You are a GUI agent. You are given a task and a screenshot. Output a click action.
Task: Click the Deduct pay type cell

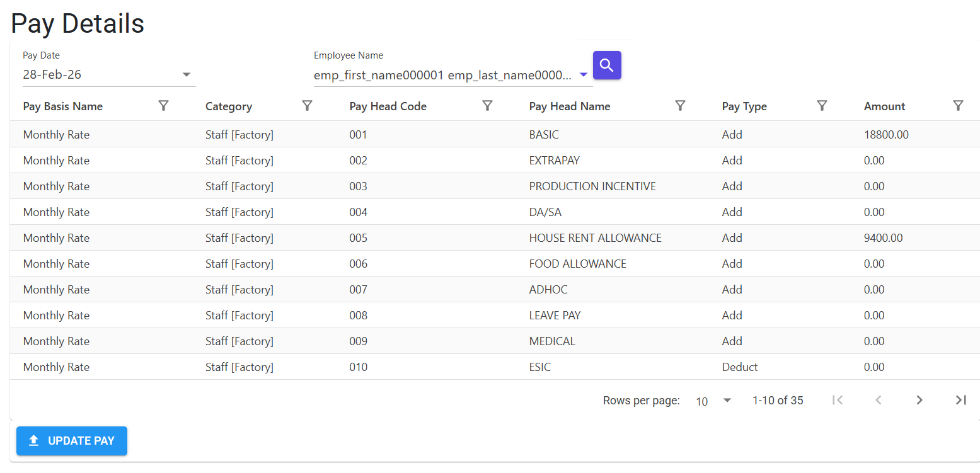click(740, 367)
